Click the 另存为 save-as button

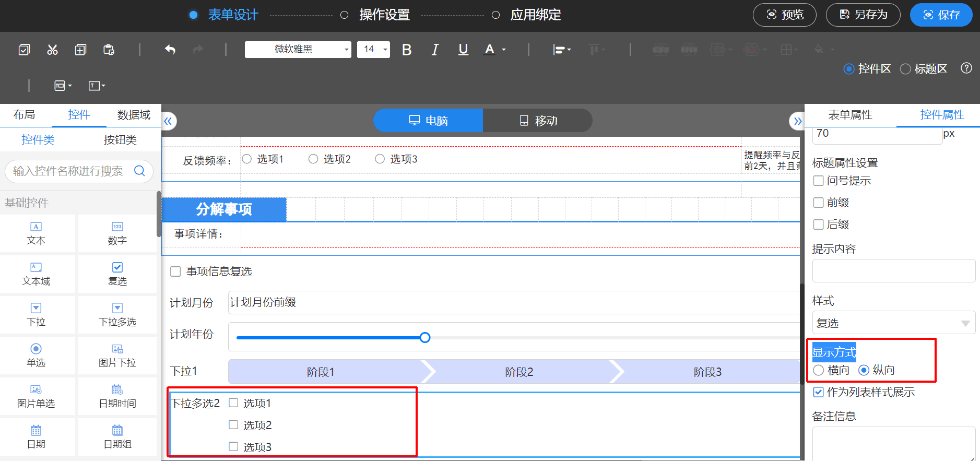pyautogui.click(x=863, y=15)
